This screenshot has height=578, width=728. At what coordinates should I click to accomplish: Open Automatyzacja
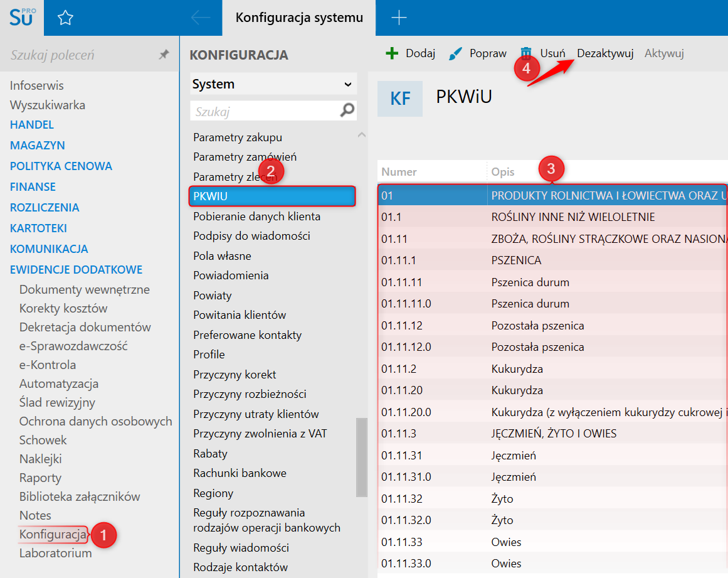tap(58, 384)
